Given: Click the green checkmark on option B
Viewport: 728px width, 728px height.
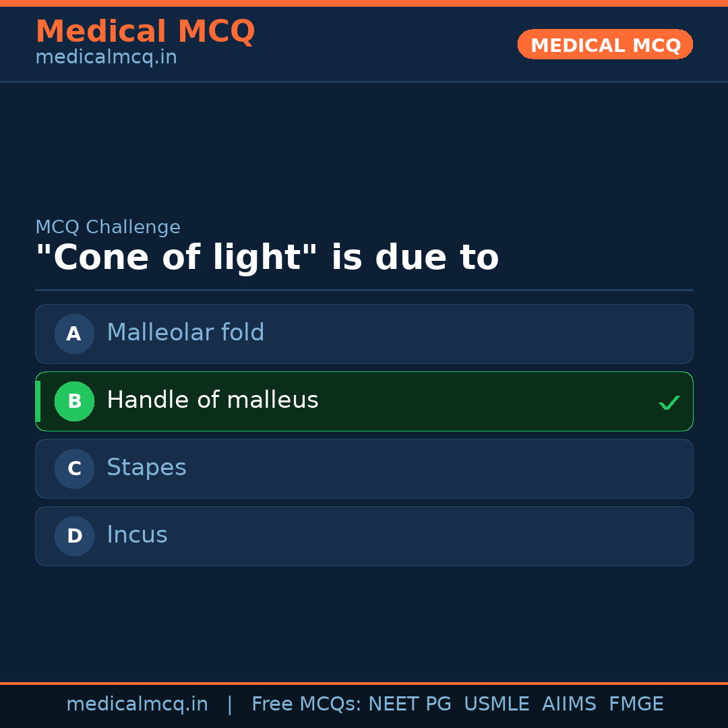Looking at the screenshot, I should coord(669,402).
